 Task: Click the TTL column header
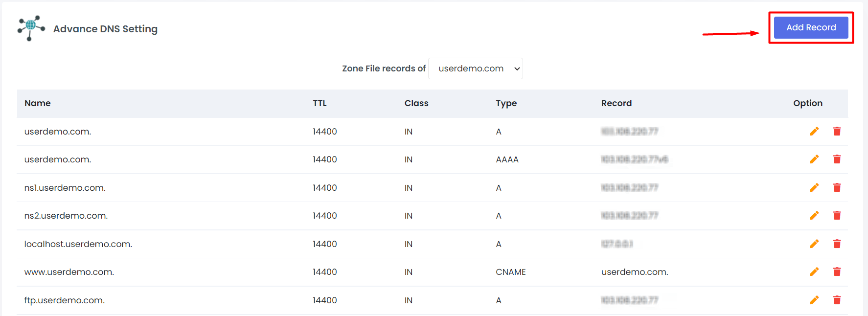click(320, 103)
